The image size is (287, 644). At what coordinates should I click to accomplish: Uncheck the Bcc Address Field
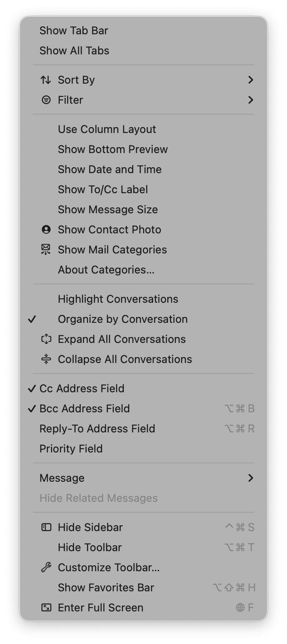pos(85,408)
